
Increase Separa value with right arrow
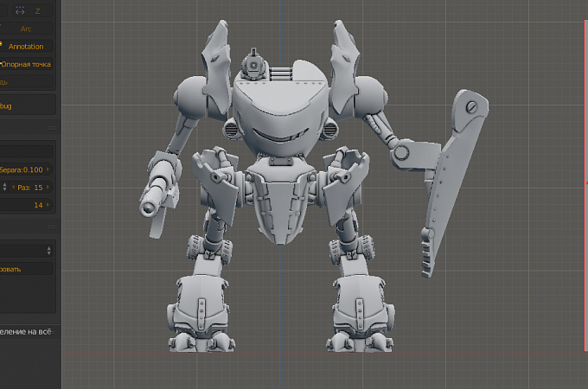pyautogui.click(x=48, y=169)
